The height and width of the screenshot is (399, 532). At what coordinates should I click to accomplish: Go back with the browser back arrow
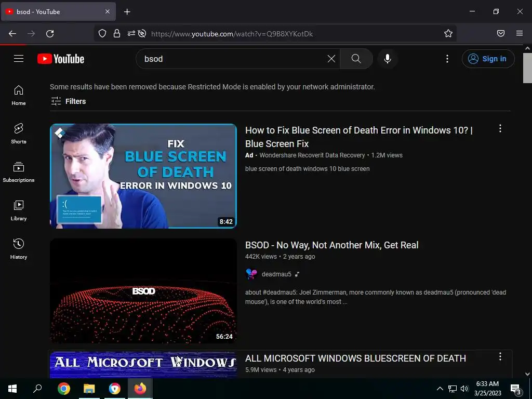click(x=12, y=34)
